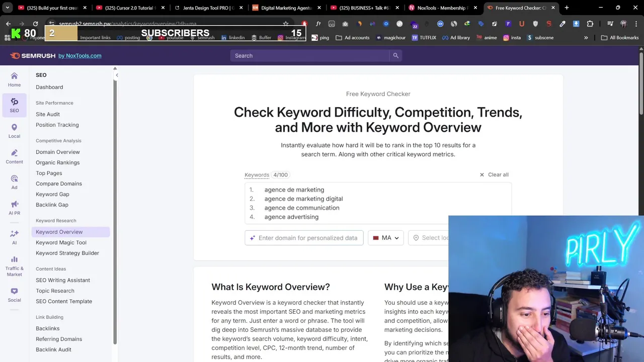Close the Free Keyword Checker tab

[x=553, y=8]
